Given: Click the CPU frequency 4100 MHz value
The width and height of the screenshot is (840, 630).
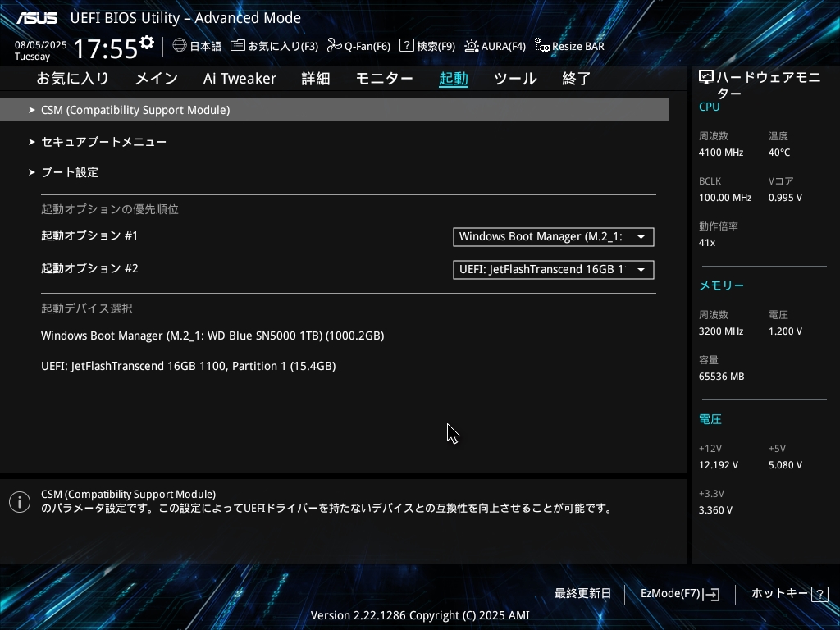Looking at the screenshot, I should pos(721,153).
